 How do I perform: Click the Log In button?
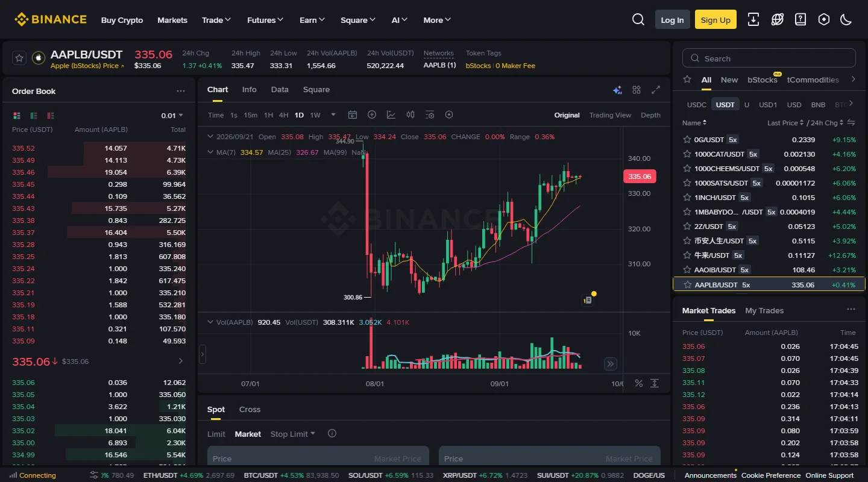point(672,19)
